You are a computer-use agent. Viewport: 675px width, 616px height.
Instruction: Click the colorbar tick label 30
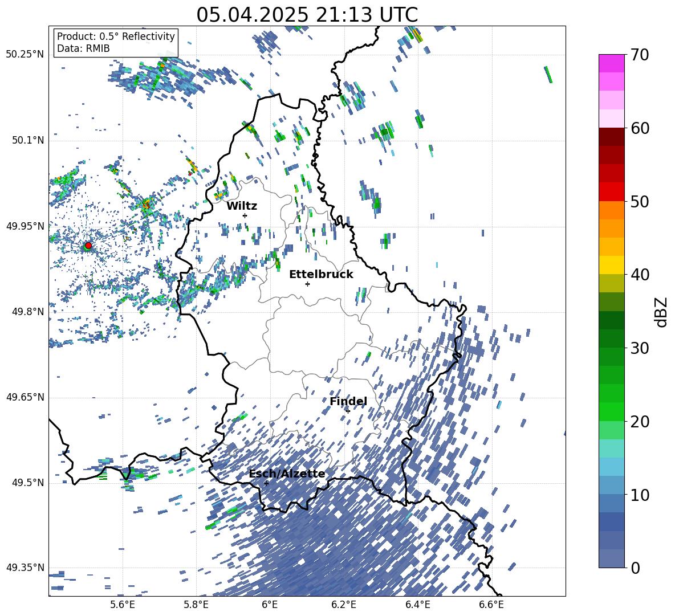639,348
